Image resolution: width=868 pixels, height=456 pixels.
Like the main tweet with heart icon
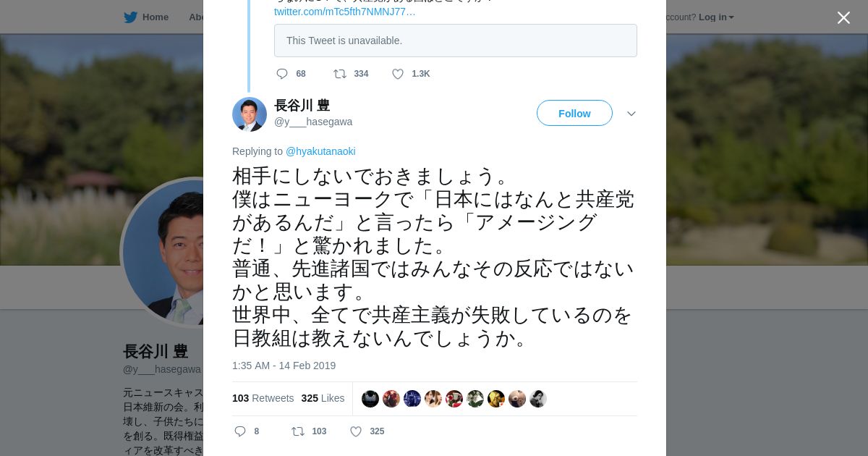click(356, 431)
